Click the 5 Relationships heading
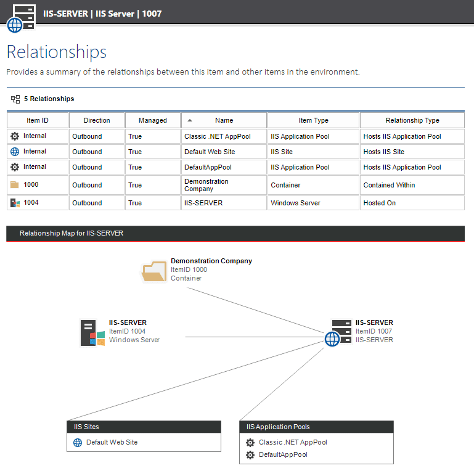This screenshot has width=474, height=476. 49,99
